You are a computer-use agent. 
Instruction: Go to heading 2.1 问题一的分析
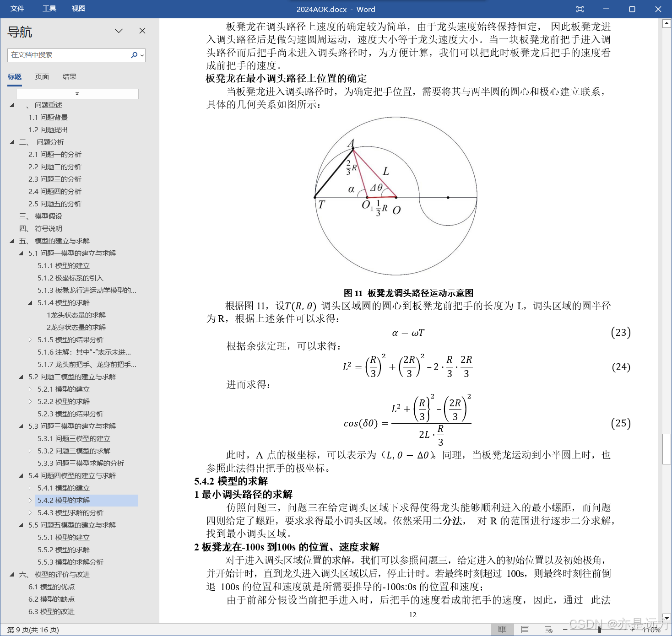click(55, 155)
